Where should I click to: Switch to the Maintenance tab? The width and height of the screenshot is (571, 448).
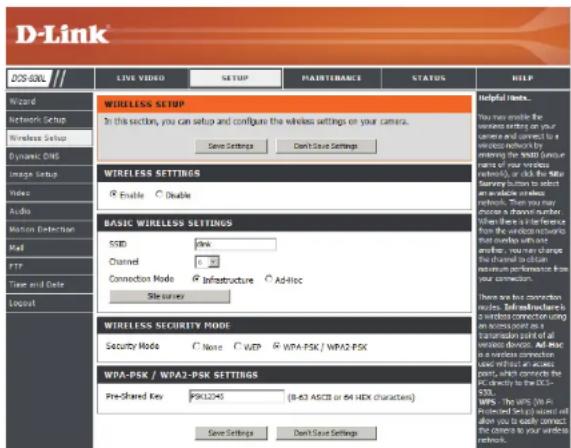[x=332, y=78]
